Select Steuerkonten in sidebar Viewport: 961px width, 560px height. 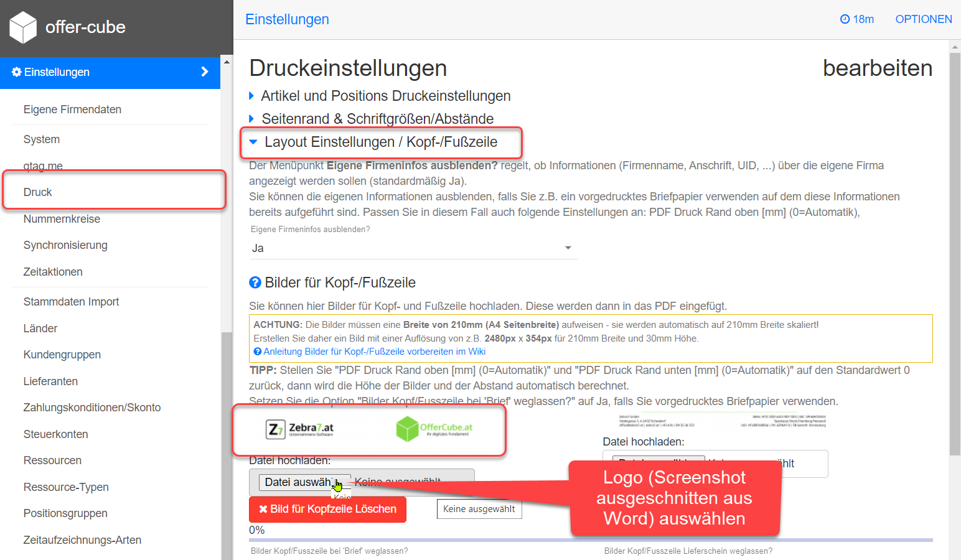[55, 434]
